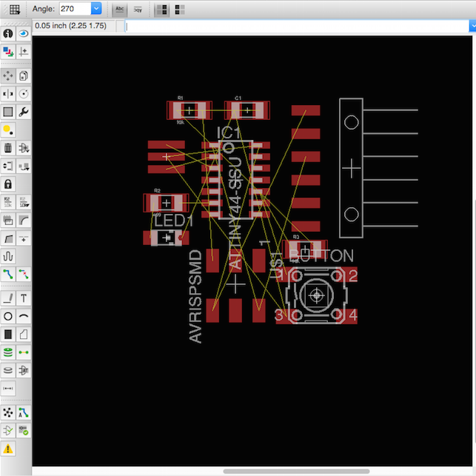Select the Info tool
Image resolution: width=476 pixels, height=476 pixels.
[x=8, y=33]
